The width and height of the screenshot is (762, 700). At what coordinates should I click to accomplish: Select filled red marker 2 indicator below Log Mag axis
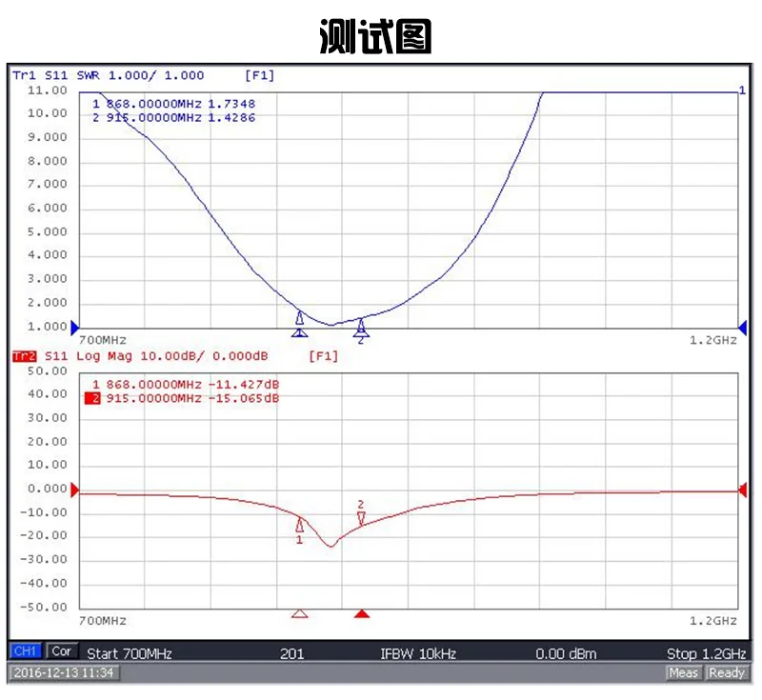[362, 613]
